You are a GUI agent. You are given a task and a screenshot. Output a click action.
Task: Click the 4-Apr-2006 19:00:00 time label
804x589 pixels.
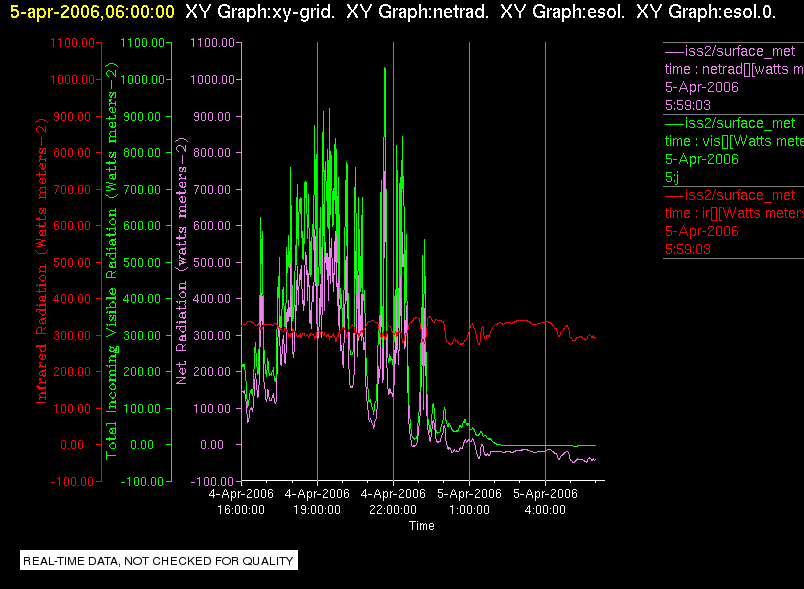click(317, 501)
